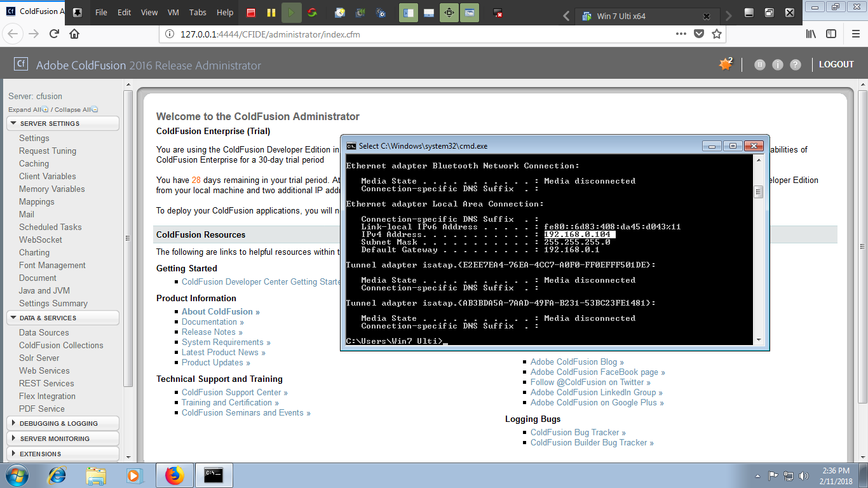The image size is (868, 488).
Task: Open Action Center flag icon in the tray
Action: 773,475
